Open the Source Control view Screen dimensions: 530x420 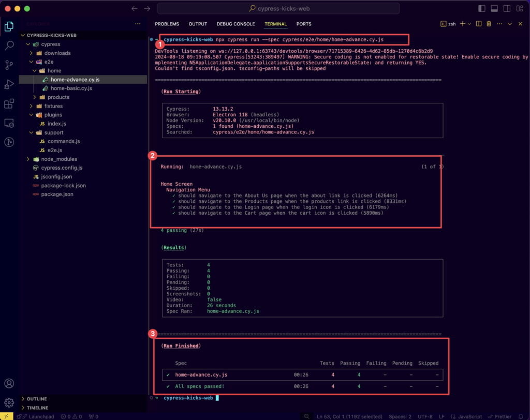tap(9, 65)
